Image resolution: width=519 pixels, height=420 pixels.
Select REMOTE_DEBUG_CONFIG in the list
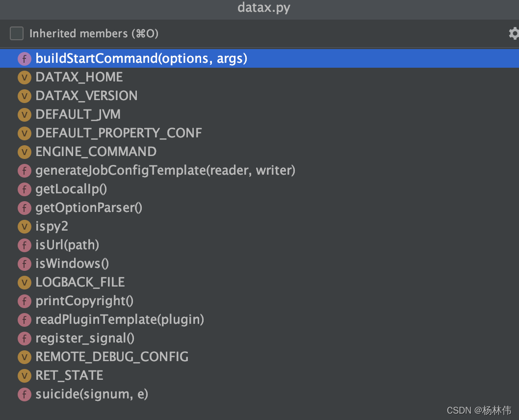[x=112, y=357]
